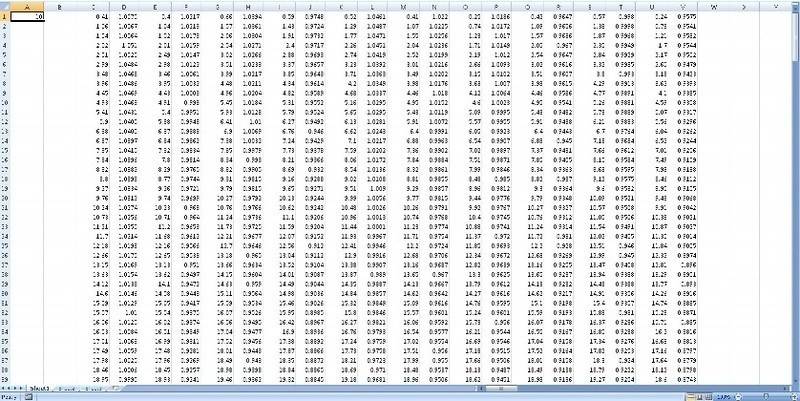
Task: Select cell J1 showing 0.9748
Action: point(310,16)
